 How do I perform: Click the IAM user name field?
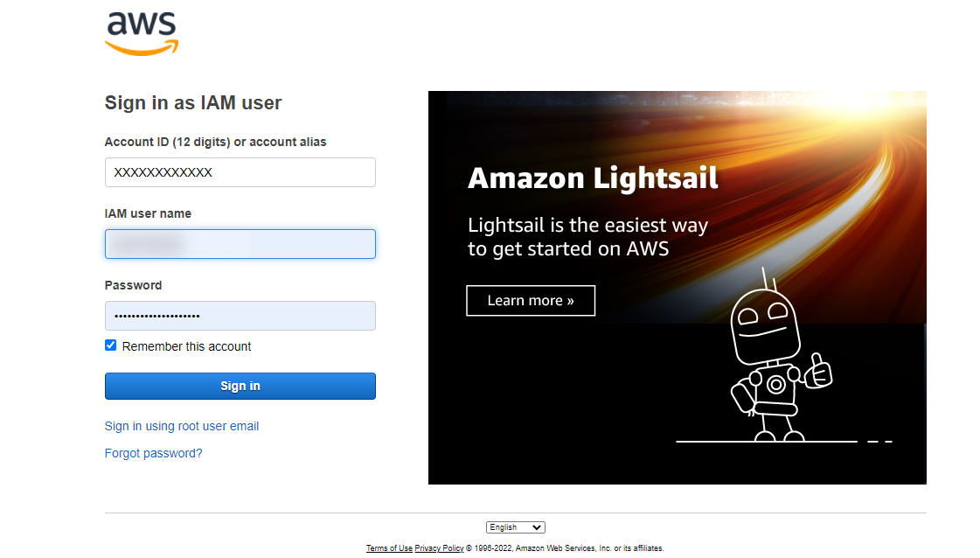click(240, 244)
